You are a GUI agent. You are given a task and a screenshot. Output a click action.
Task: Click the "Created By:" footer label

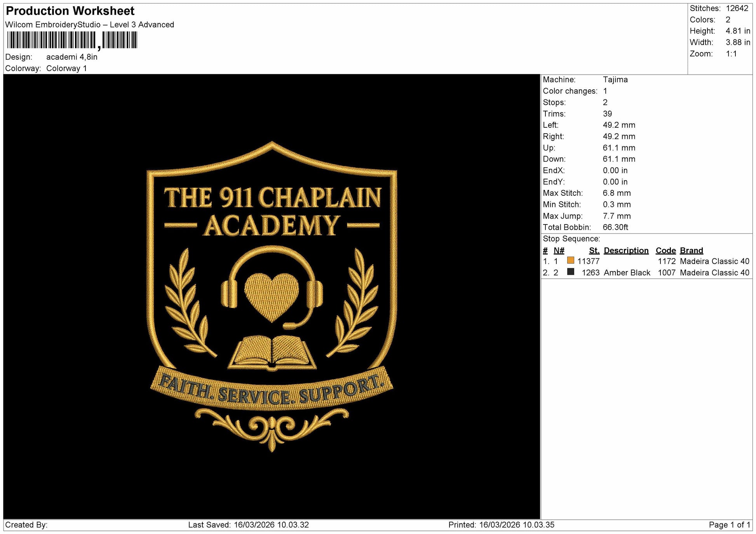click(26, 525)
